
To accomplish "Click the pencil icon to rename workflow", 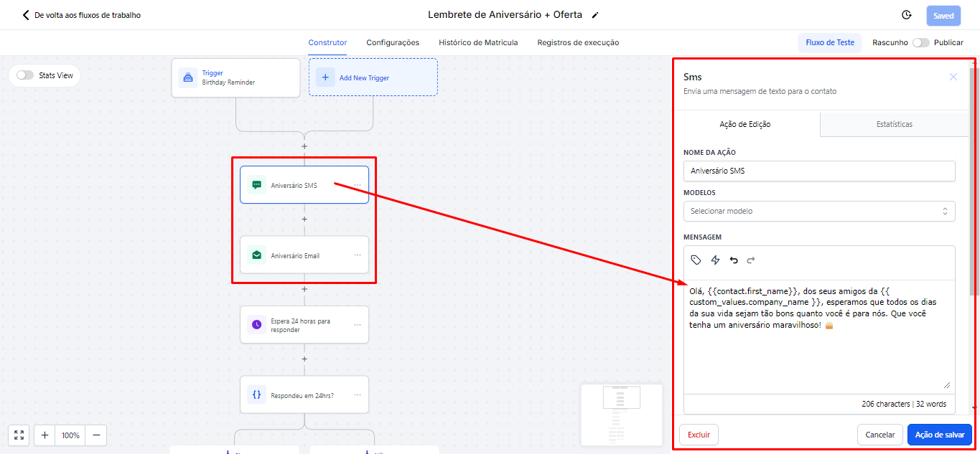I will click(x=594, y=15).
